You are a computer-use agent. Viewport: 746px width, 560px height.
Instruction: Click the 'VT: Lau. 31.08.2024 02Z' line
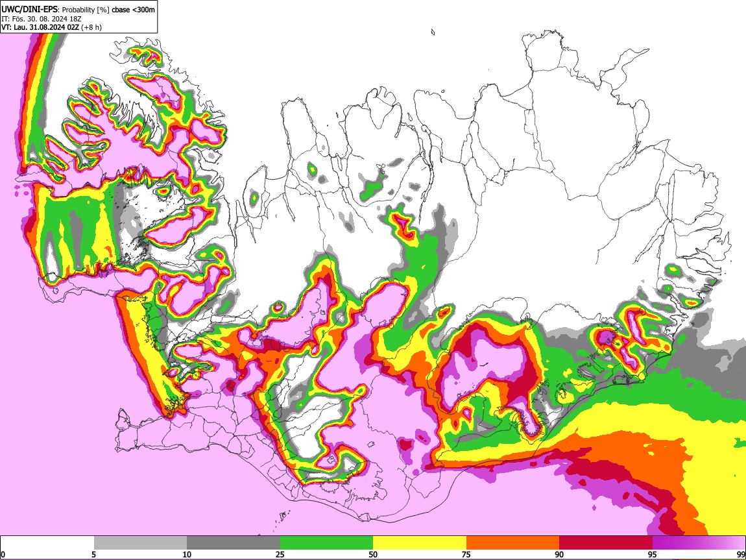40,27
